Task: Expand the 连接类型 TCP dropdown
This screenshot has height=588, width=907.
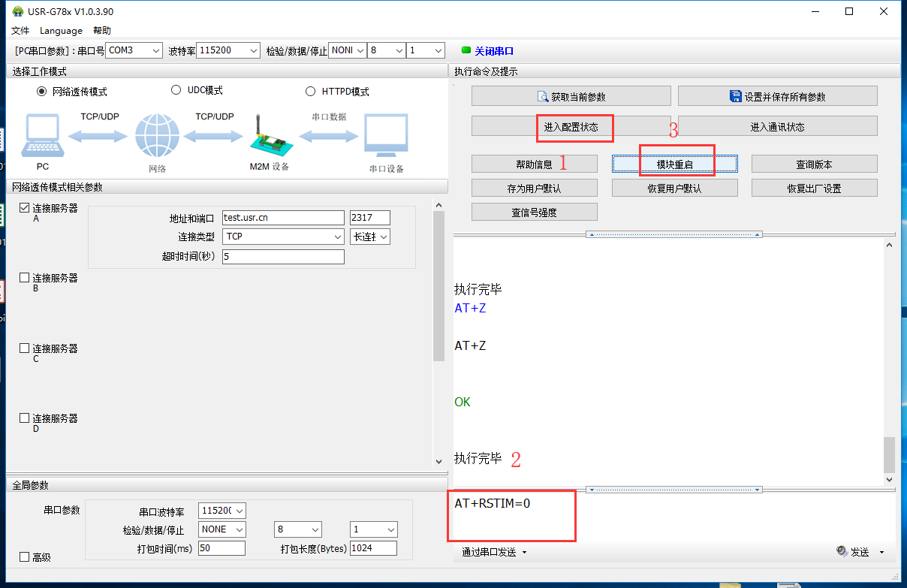Action: pyautogui.click(x=284, y=237)
